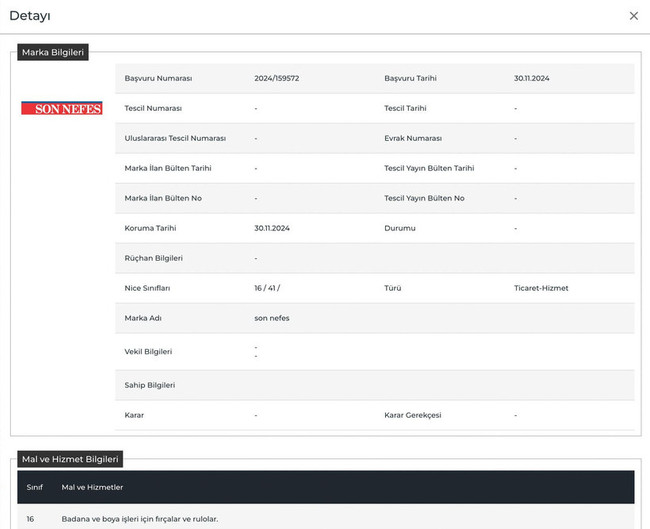Click the Mal ve Hizmet Bilgileri header
650x529 pixels.
coord(70,459)
